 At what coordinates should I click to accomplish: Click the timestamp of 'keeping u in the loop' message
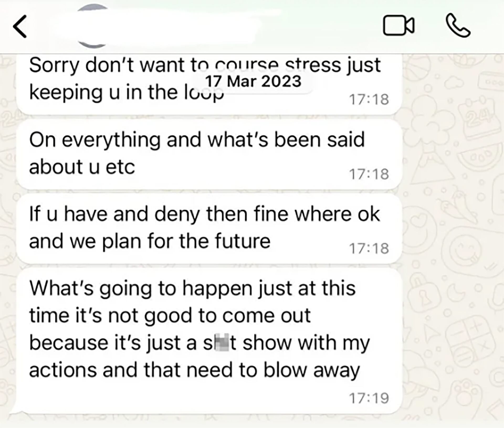(x=369, y=100)
